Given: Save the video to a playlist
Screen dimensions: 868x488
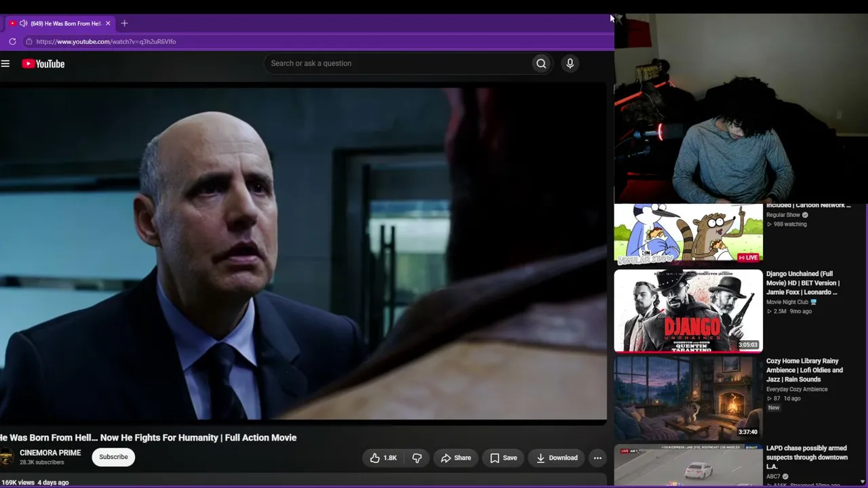Looking at the screenshot, I should click(503, 458).
